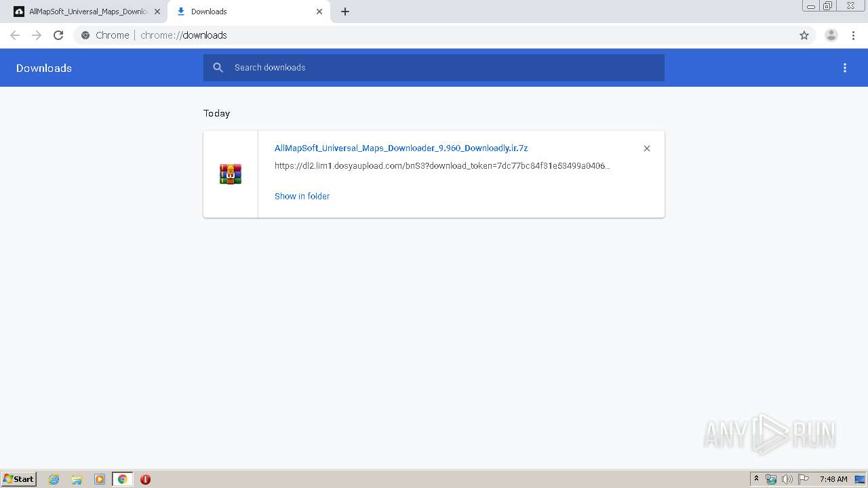
Task: Open the downloads three-dot menu
Action: point(845,68)
